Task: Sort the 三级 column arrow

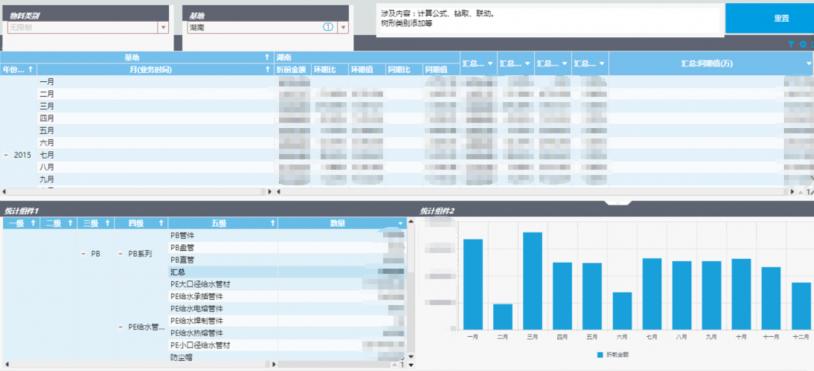Action: click(107, 223)
